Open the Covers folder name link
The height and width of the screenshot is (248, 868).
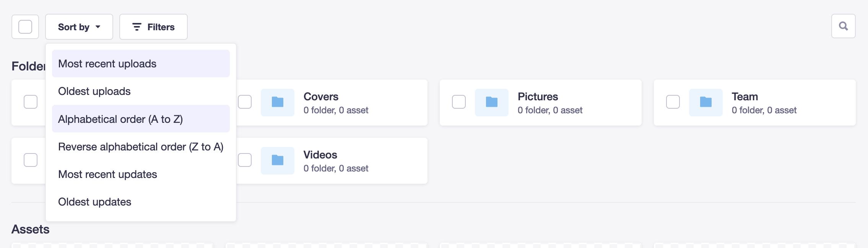coord(321,96)
